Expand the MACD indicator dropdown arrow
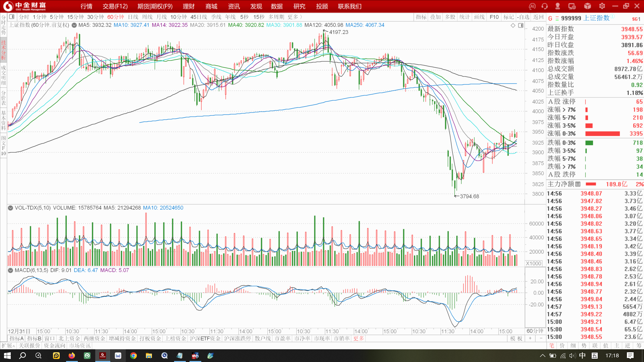 pyautogui.click(x=10, y=270)
